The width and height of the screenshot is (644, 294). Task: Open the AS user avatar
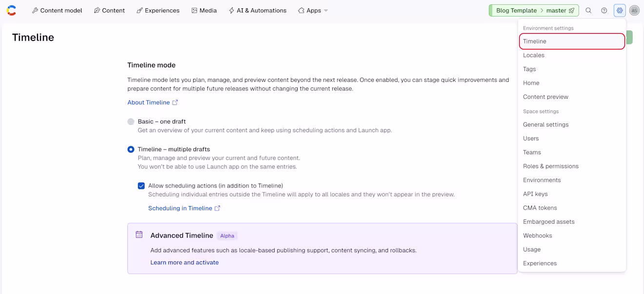634,10
